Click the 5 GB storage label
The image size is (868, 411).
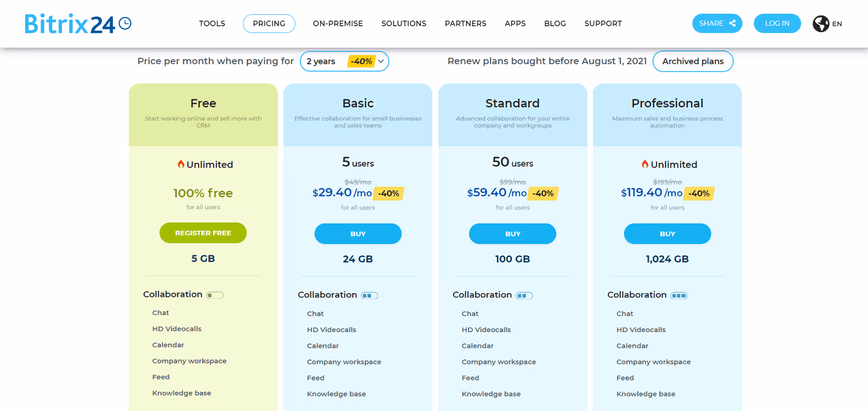pyautogui.click(x=203, y=259)
